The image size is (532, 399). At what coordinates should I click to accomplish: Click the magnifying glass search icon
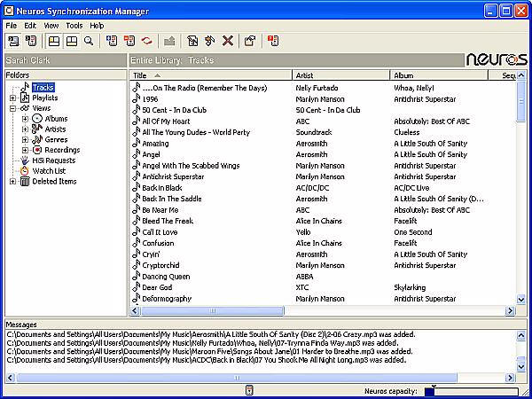[89, 41]
